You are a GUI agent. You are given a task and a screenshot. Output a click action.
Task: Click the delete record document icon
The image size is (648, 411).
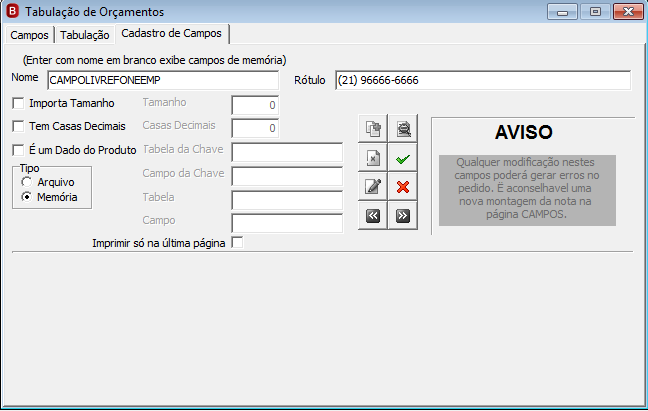point(373,158)
